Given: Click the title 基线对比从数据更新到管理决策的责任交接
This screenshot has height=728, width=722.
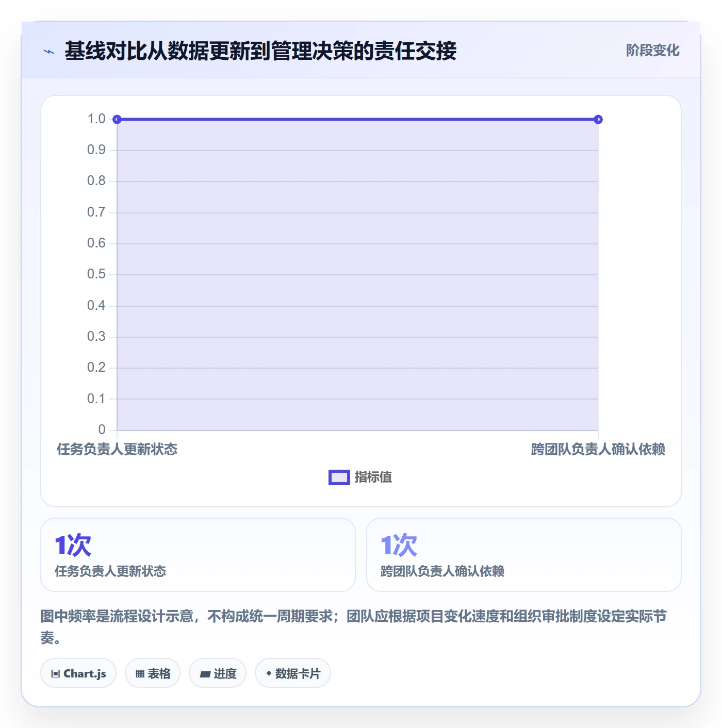Looking at the screenshot, I should pos(260,51).
